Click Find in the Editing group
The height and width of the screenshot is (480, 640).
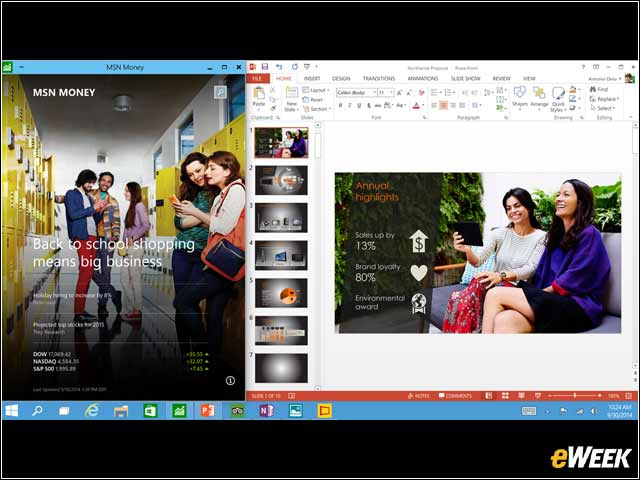[x=599, y=89]
